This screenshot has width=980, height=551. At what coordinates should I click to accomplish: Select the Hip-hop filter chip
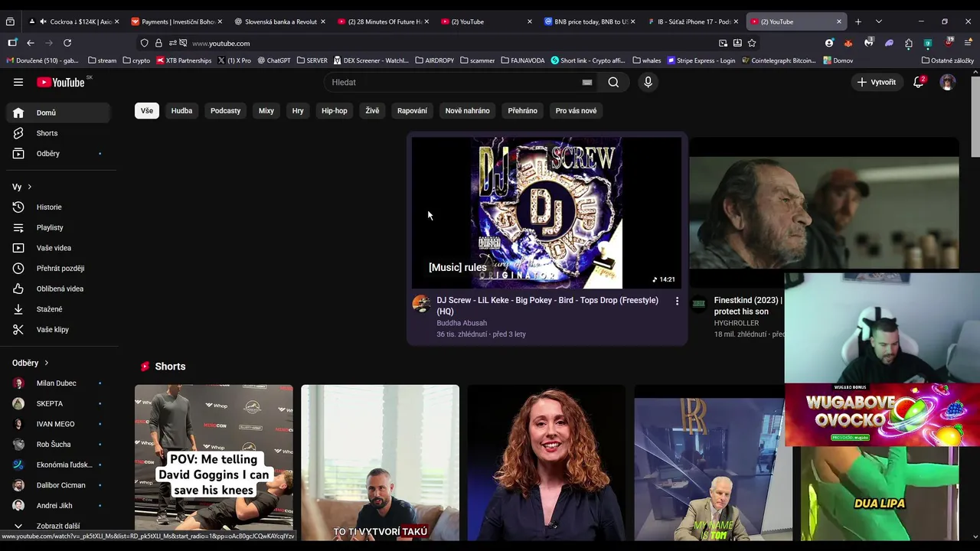335,110
